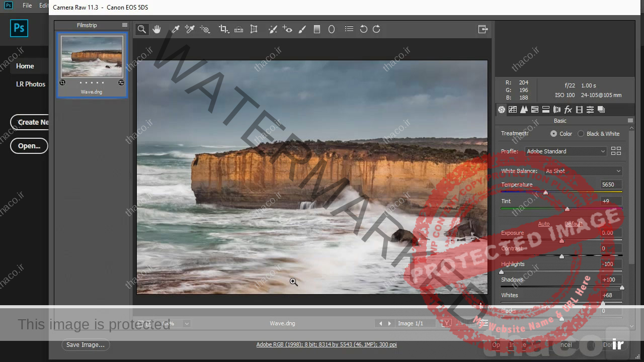Viewport: 644px width, 362px height.
Task: Expand the Profile dropdown Adobe Standard
Action: (566, 151)
